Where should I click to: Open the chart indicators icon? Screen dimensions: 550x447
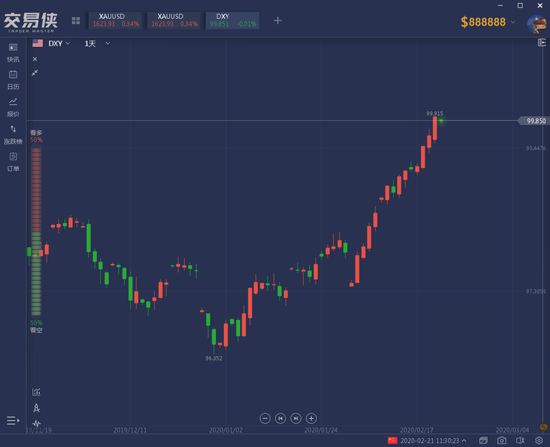36,392
